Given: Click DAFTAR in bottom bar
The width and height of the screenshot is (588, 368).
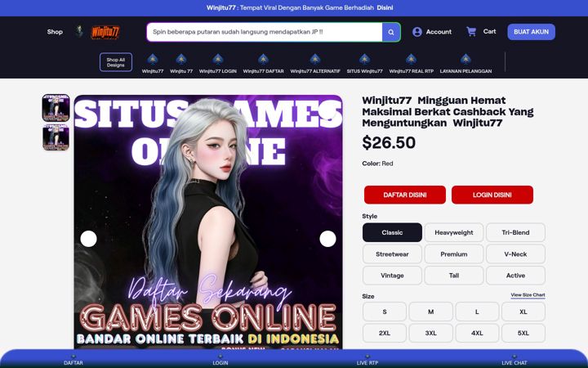Looking at the screenshot, I should pyautogui.click(x=73, y=361).
